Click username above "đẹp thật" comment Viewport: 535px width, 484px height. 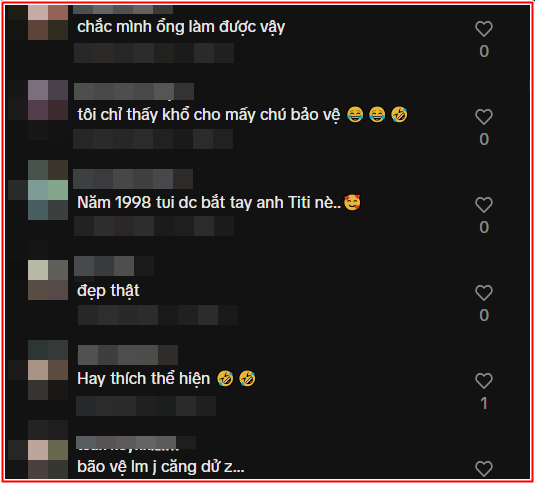point(114,266)
